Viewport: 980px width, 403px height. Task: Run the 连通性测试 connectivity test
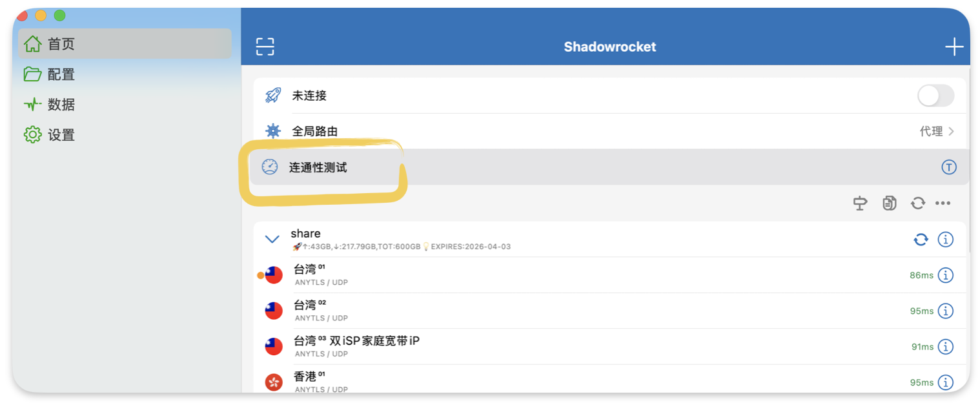click(x=318, y=167)
